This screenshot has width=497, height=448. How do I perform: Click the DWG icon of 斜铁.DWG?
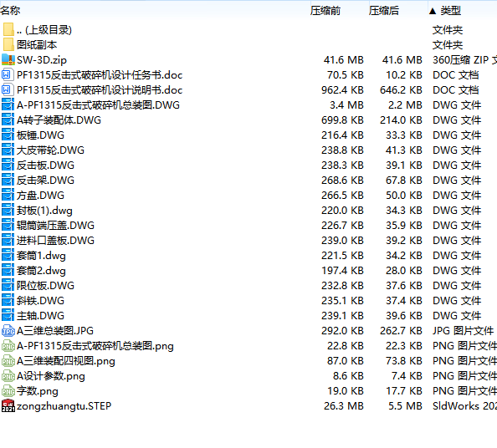[8, 300]
